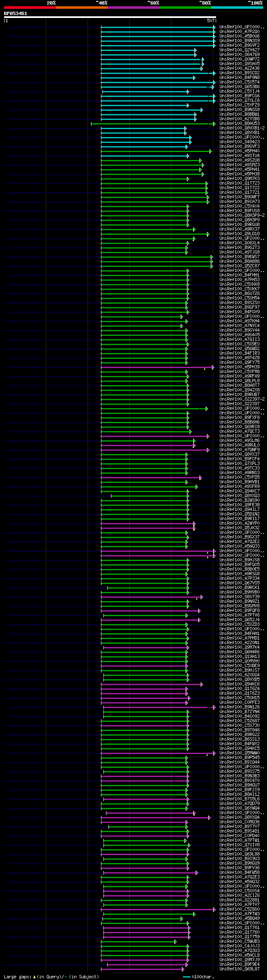The image size is (267, 980).
Task: Click the UniRef100_A7QII3 hit label
Action: pos(239,339)
